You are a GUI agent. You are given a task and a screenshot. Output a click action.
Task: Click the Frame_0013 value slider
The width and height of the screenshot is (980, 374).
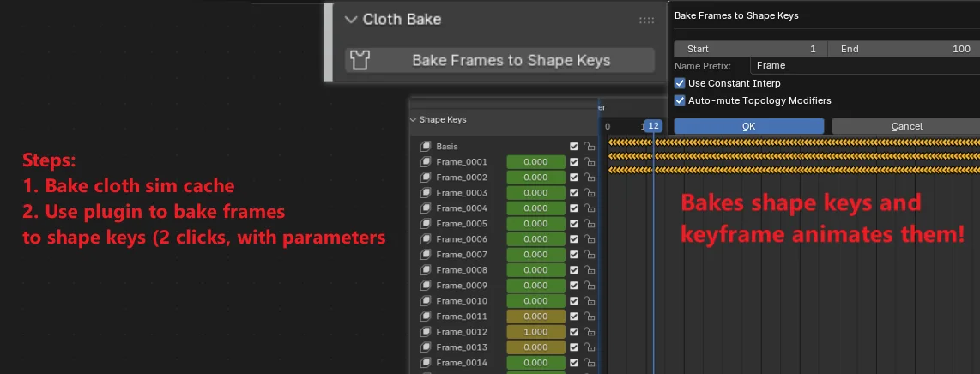535,347
